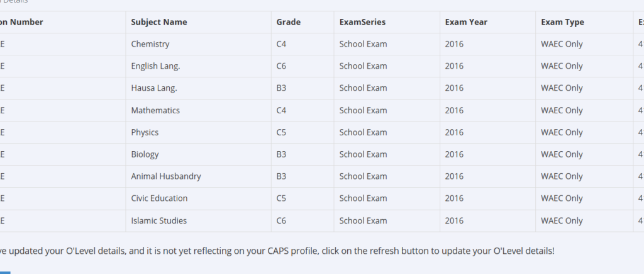Select the English Lang. subject cell

click(x=155, y=66)
